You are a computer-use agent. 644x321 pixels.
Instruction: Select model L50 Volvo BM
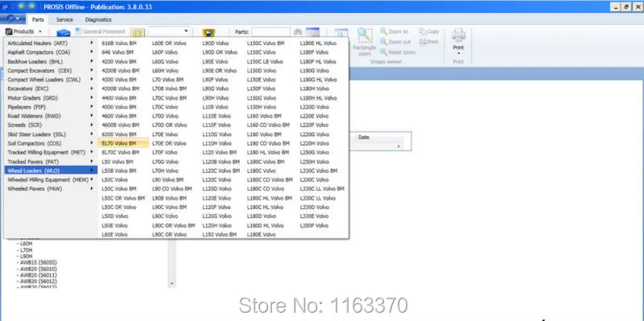[x=118, y=162]
